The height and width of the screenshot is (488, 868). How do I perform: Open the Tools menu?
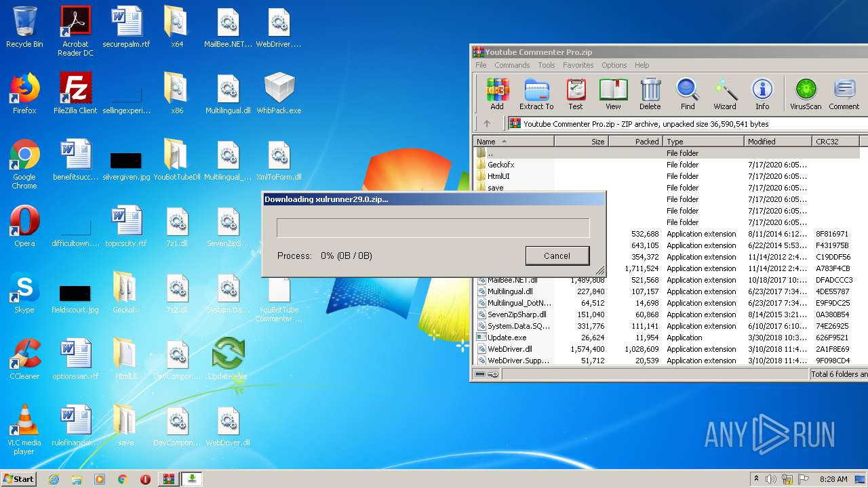pyautogui.click(x=546, y=65)
